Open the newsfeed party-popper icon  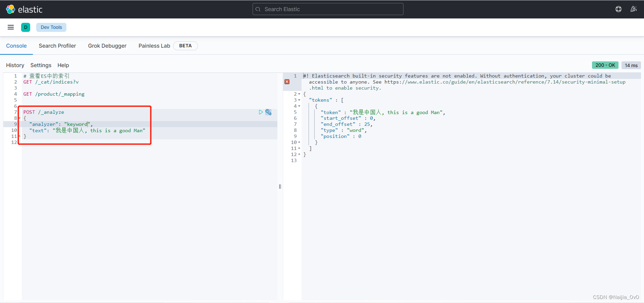[x=634, y=9]
